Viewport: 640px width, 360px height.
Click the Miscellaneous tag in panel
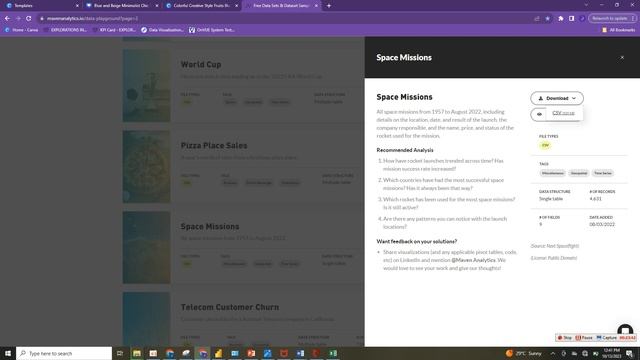(553, 173)
